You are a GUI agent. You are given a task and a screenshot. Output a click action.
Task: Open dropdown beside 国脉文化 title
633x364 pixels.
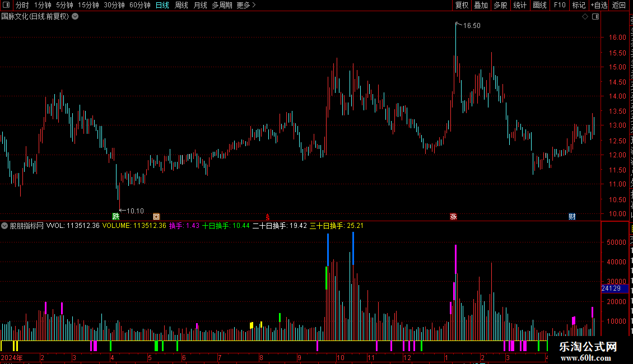pos(75,17)
